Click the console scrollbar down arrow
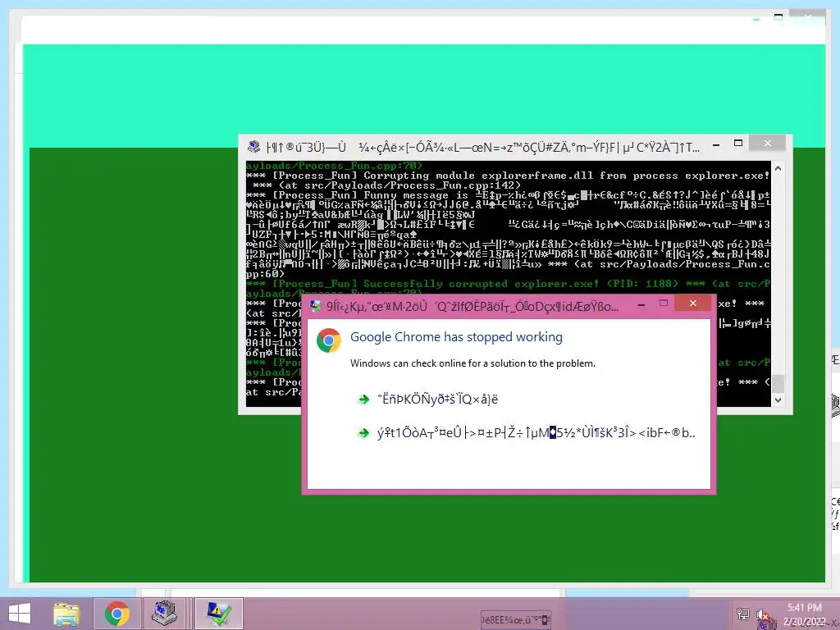This screenshot has height=630, width=840. pyautogui.click(x=778, y=399)
